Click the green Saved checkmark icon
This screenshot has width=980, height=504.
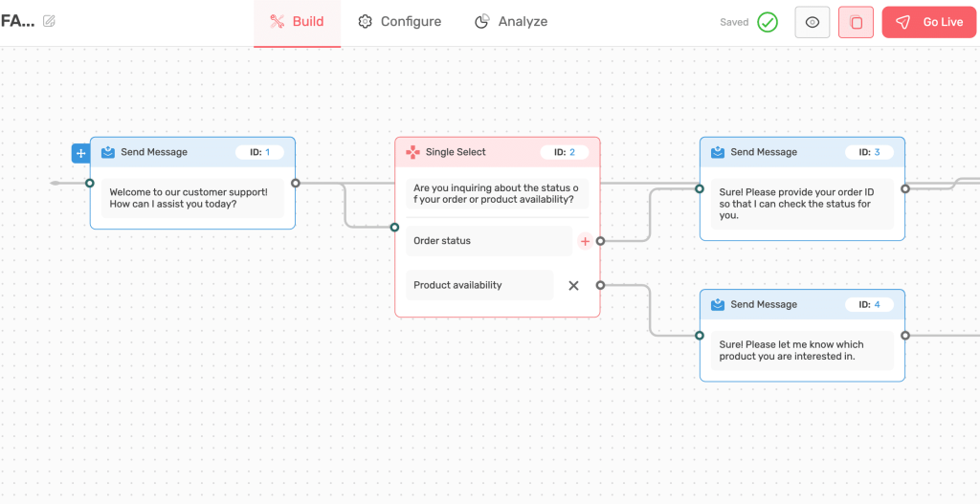(768, 22)
